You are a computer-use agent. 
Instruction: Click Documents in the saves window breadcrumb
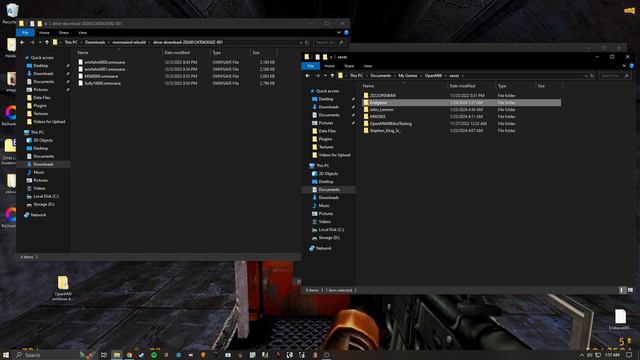381,76
